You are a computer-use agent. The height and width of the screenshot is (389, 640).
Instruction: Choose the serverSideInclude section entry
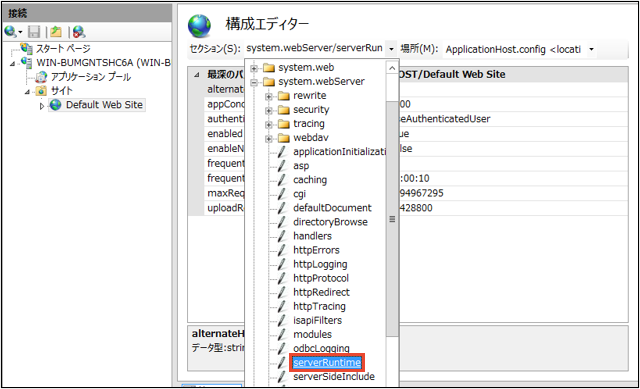[334, 376]
